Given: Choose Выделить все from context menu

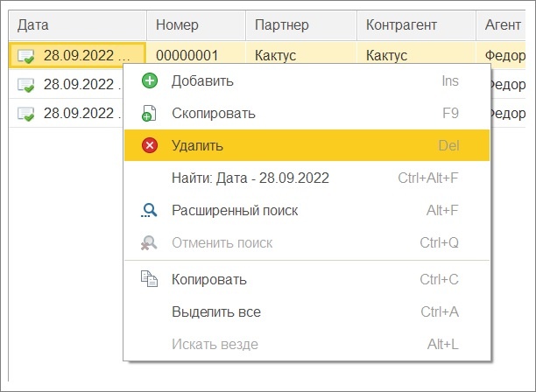Looking at the screenshot, I should click(307, 311).
